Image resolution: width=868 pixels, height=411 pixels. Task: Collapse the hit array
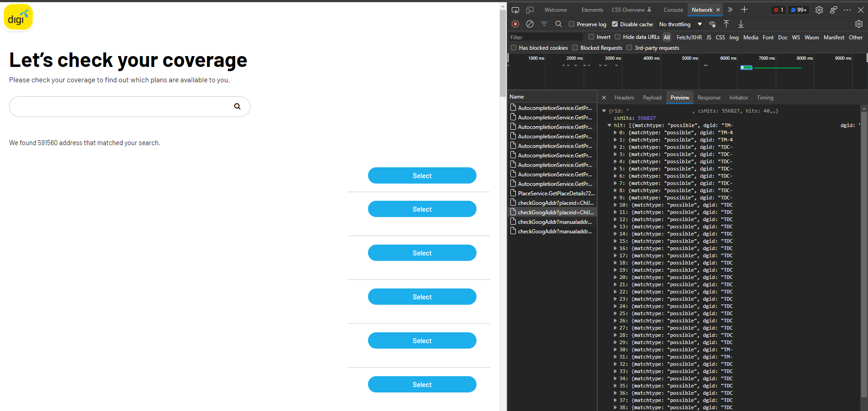(x=609, y=125)
